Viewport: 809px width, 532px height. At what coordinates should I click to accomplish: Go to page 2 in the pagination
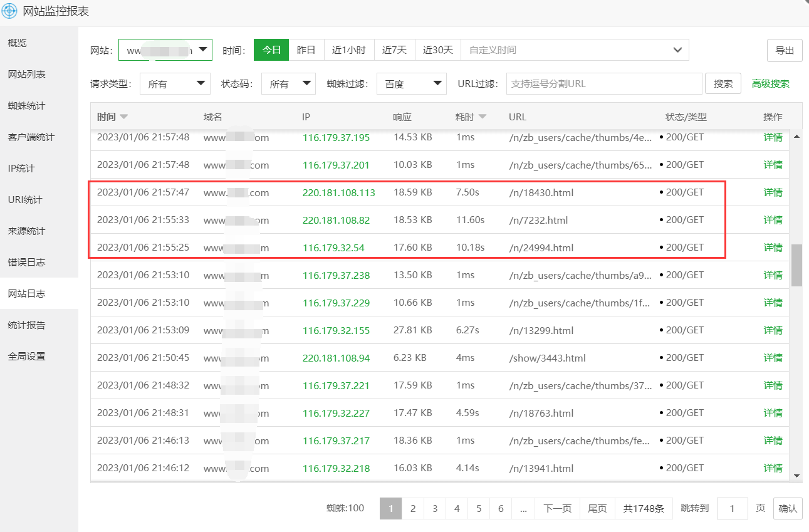coord(412,508)
